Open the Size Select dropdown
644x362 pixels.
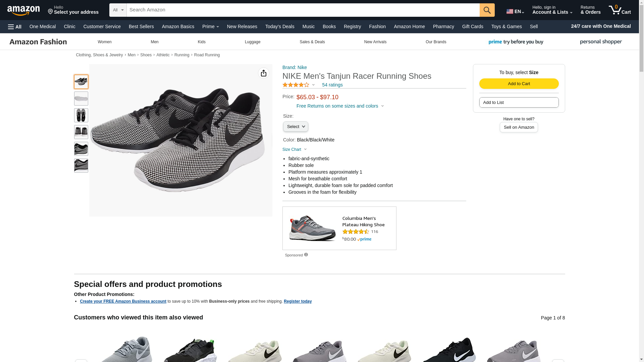tap(296, 127)
